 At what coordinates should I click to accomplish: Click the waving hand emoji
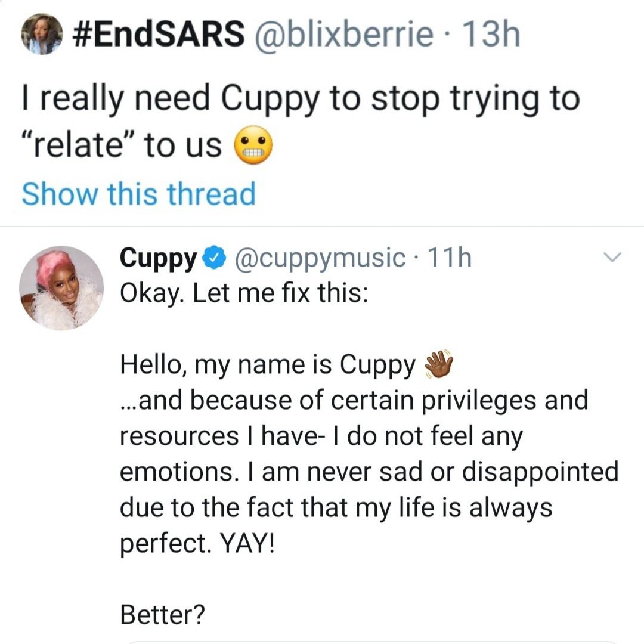pos(438,366)
